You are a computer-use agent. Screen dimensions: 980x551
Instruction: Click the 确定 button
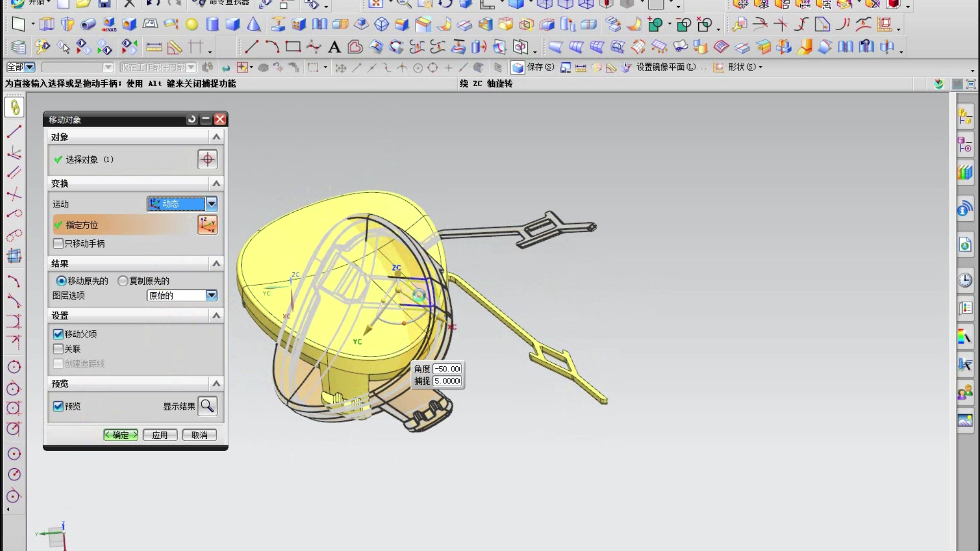[120, 435]
